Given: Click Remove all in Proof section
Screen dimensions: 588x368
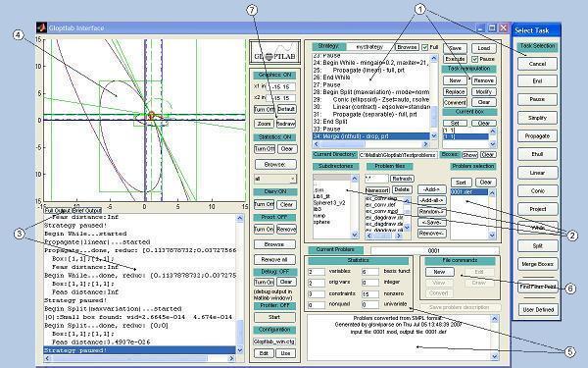Looking at the screenshot, I should click(x=274, y=259).
